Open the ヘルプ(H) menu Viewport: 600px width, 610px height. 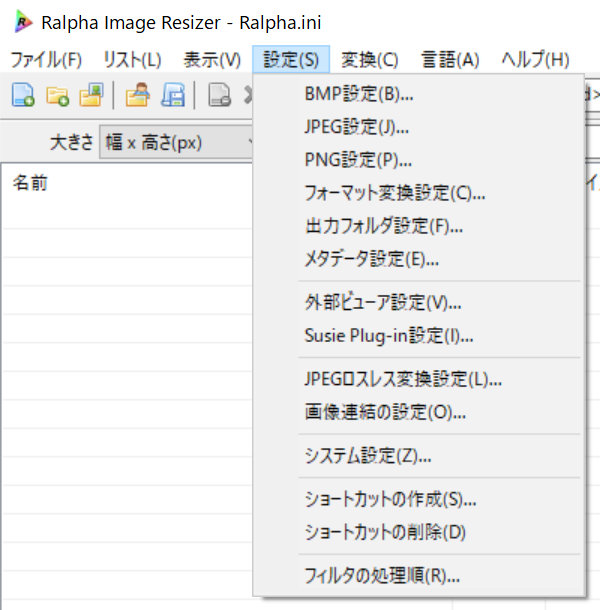point(535,60)
